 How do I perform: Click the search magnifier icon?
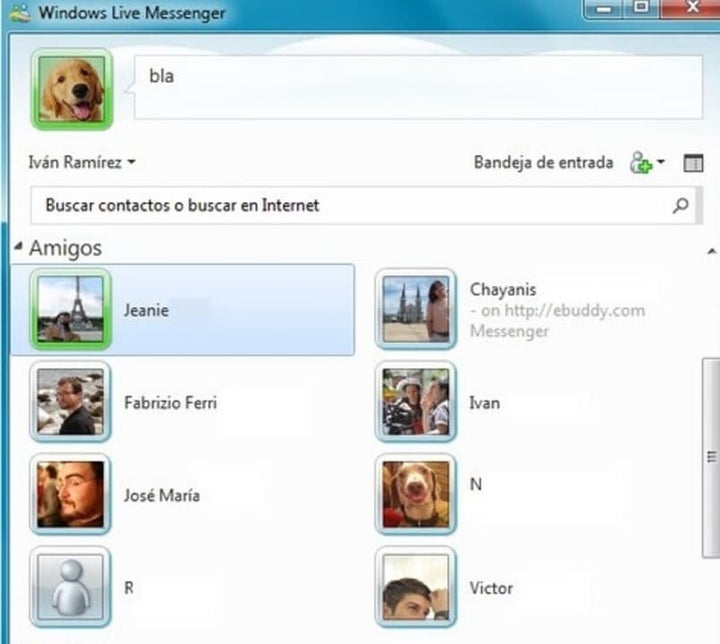click(x=680, y=206)
